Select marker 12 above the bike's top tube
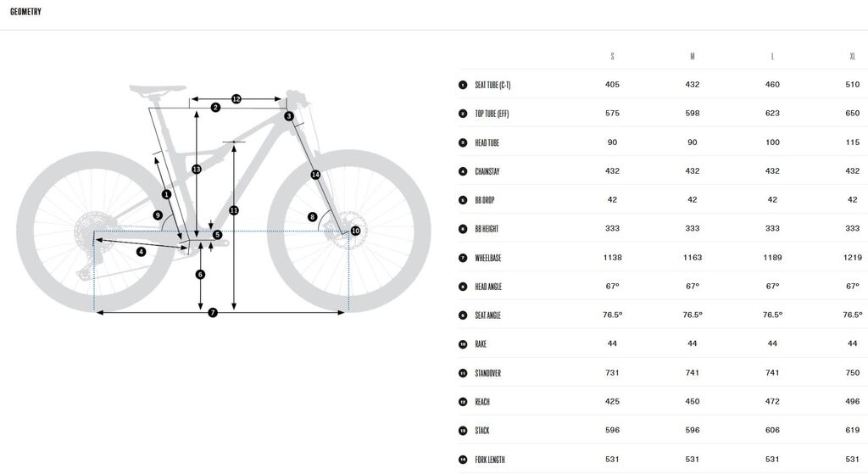The height and width of the screenshot is (474, 868). click(236, 99)
